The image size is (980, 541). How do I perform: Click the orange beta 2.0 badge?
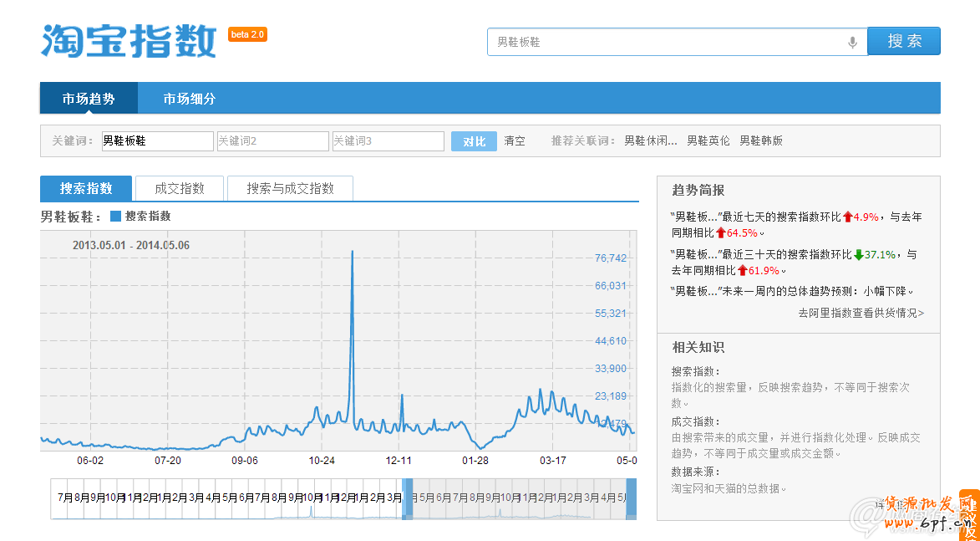point(247,34)
